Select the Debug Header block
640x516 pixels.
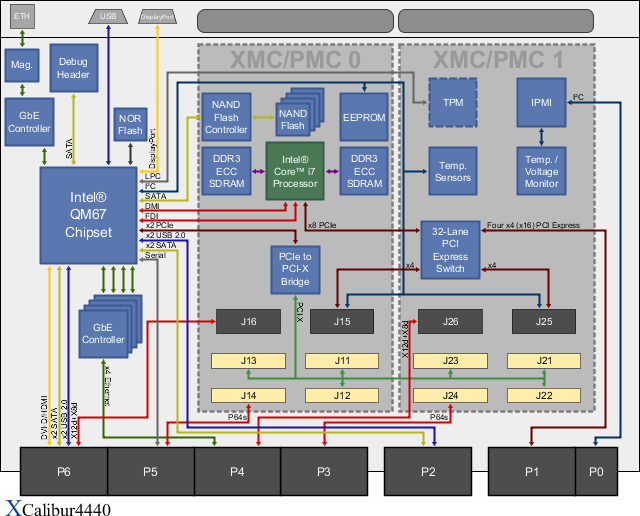(74, 68)
